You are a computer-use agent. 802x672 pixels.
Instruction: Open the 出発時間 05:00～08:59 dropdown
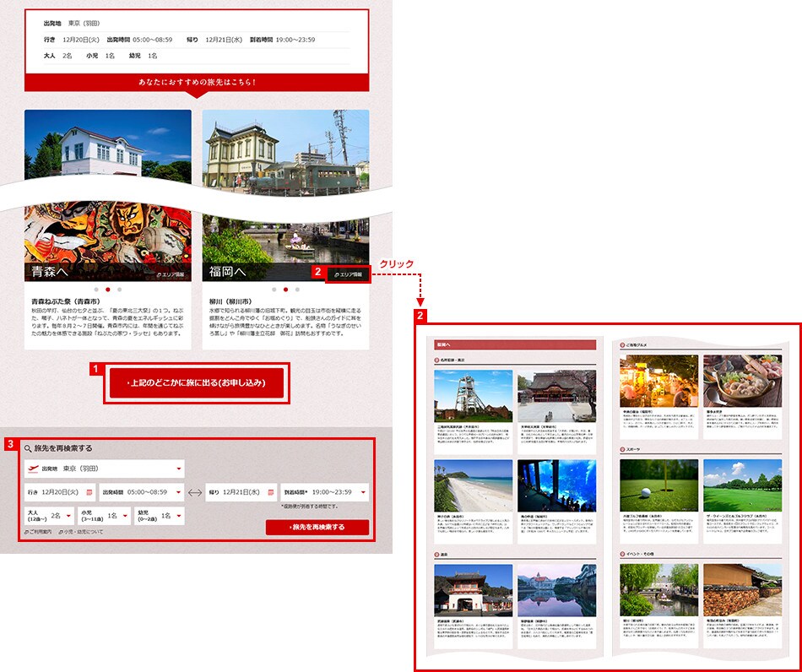click(x=178, y=492)
